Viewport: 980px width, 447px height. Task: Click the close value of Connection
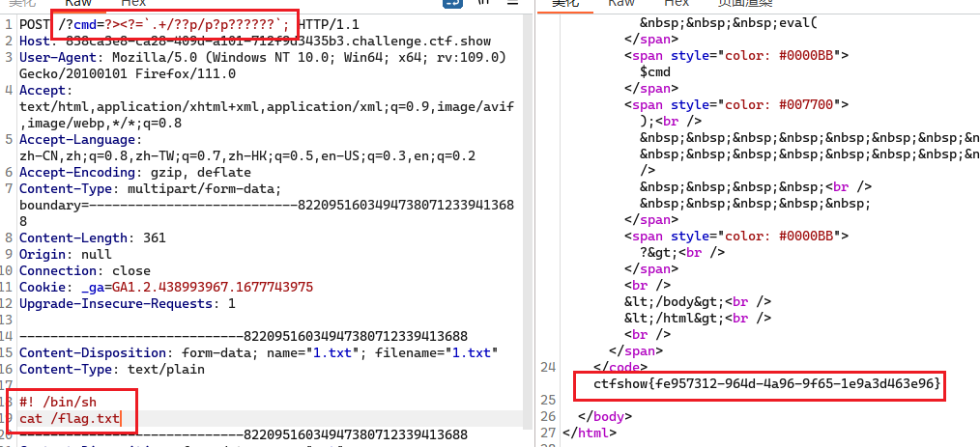click(x=131, y=270)
